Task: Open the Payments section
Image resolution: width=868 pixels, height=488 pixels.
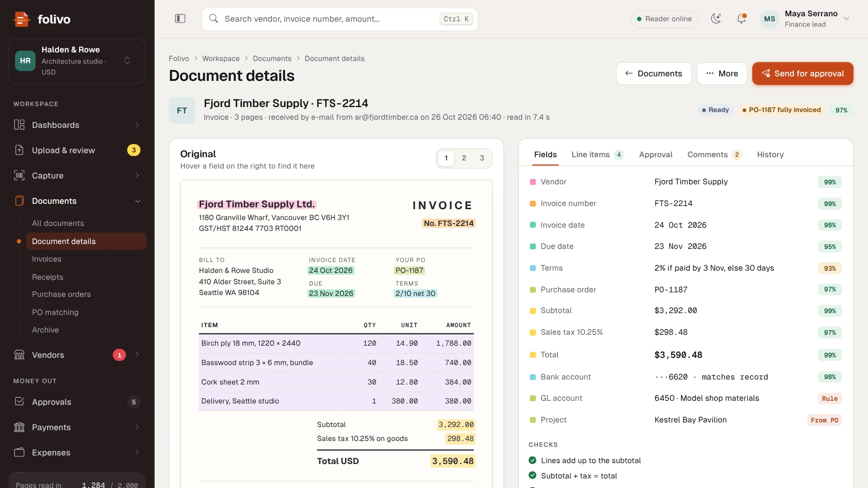Action: tap(77, 427)
